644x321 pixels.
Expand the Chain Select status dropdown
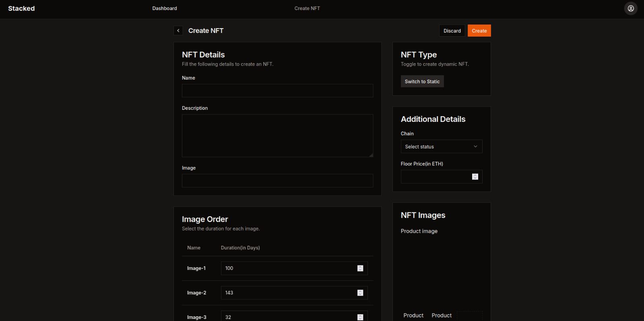click(442, 146)
